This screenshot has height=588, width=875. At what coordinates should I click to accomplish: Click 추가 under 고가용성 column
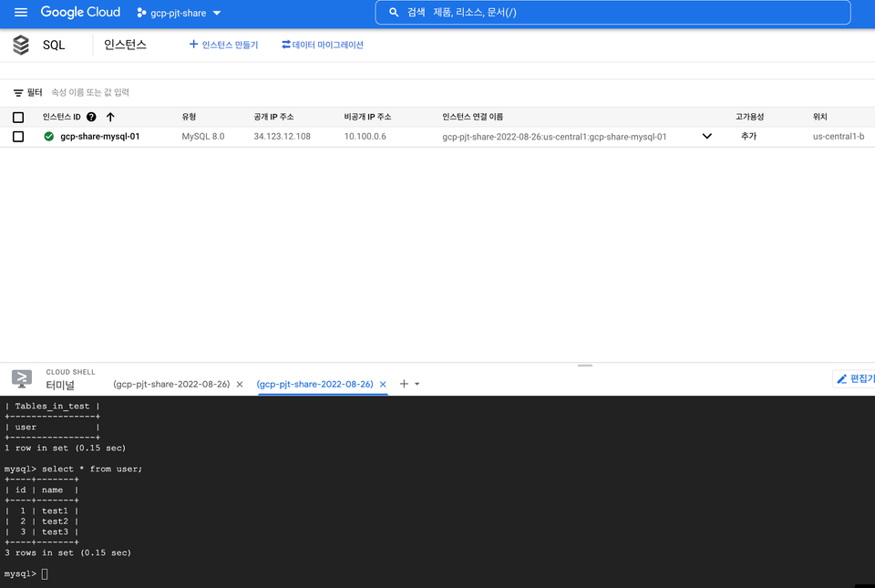click(x=748, y=136)
